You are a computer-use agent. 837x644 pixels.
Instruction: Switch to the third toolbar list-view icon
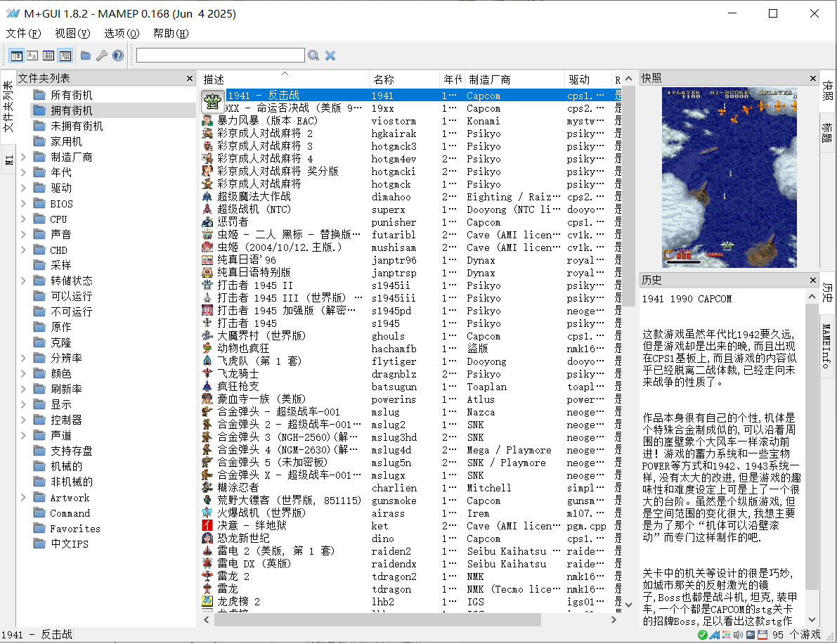pos(48,56)
